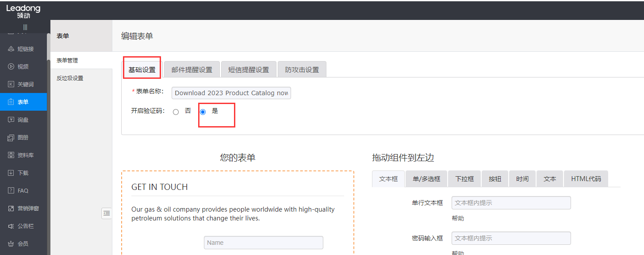The width and height of the screenshot is (644, 255).
Task: Click the 表单名称 text field
Action: coord(231,93)
